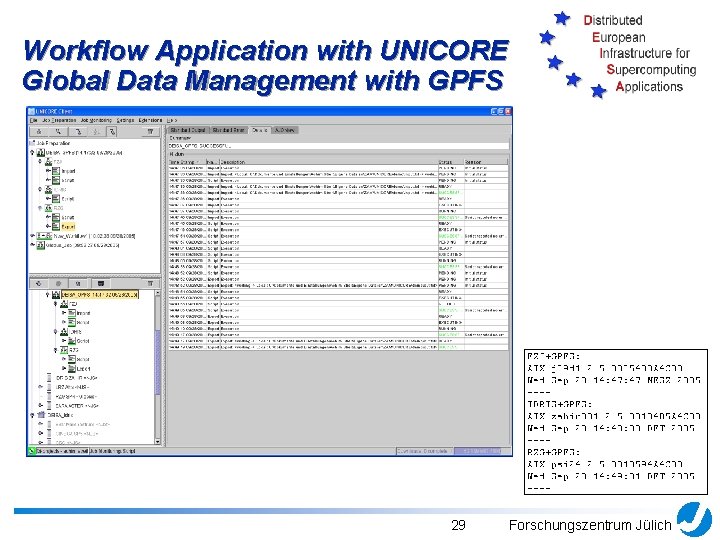Open the Settings menu
The height and width of the screenshot is (540, 720).
tap(125, 120)
